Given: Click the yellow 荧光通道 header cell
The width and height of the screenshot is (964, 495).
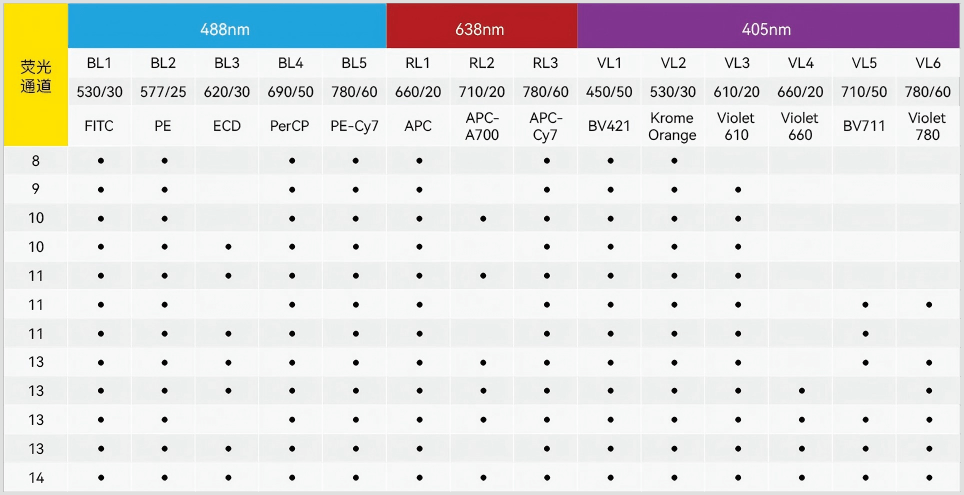Looking at the screenshot, I should click(x=36, y=76).
